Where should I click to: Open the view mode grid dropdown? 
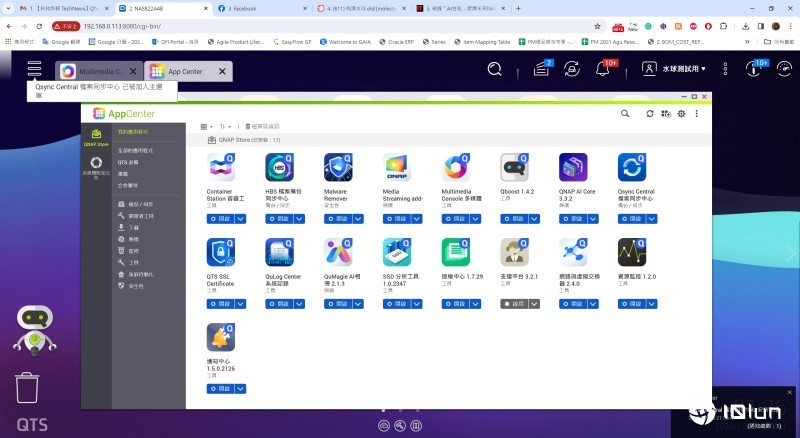point(206,127)
